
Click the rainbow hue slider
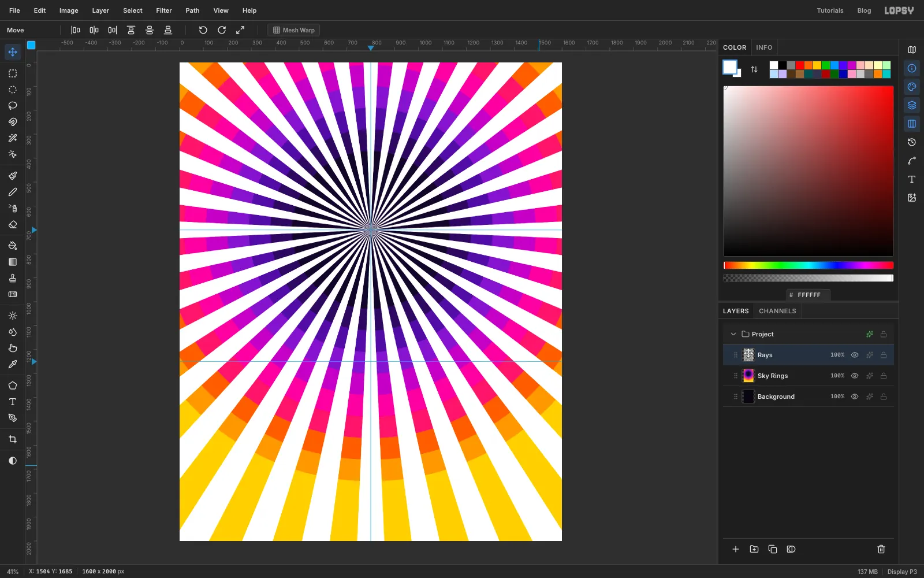808,265
